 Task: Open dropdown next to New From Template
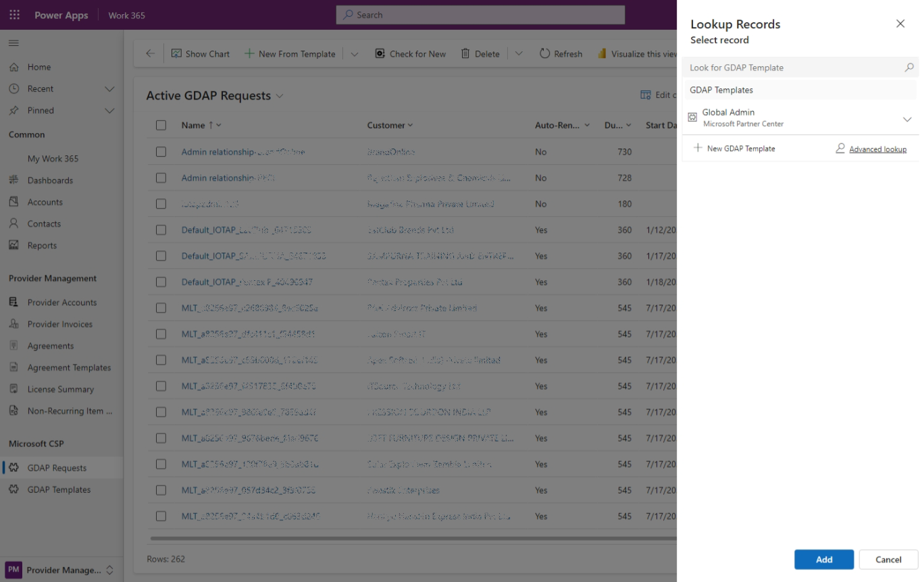pyautogui.click(x=355, y=54)
